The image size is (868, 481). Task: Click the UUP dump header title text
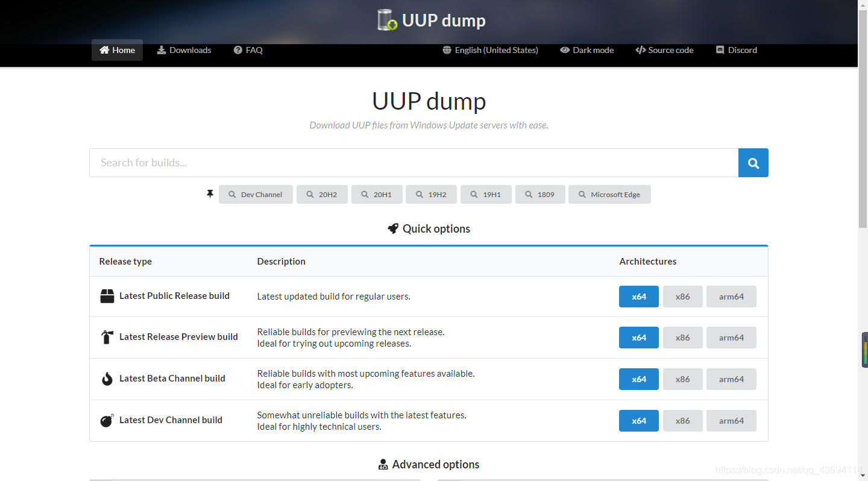[444, 20]
